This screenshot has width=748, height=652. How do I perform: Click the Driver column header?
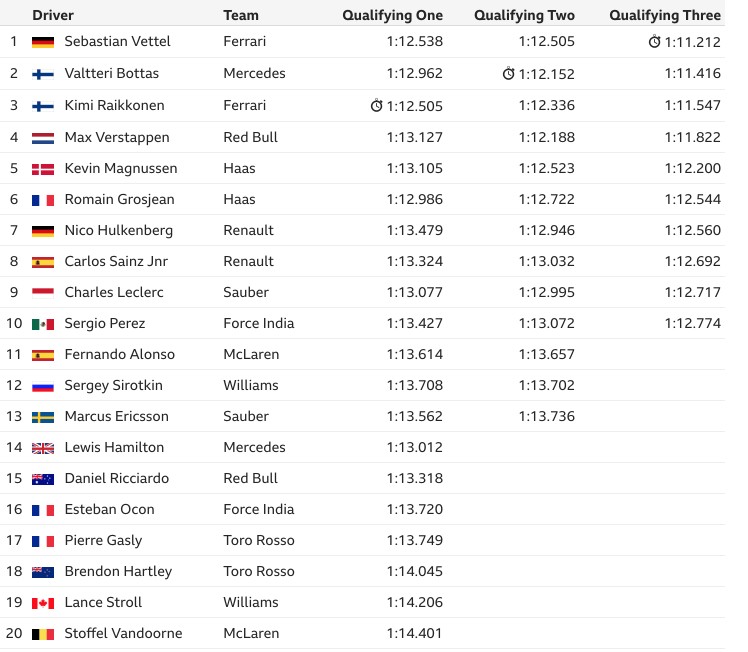tap(53, 15)
